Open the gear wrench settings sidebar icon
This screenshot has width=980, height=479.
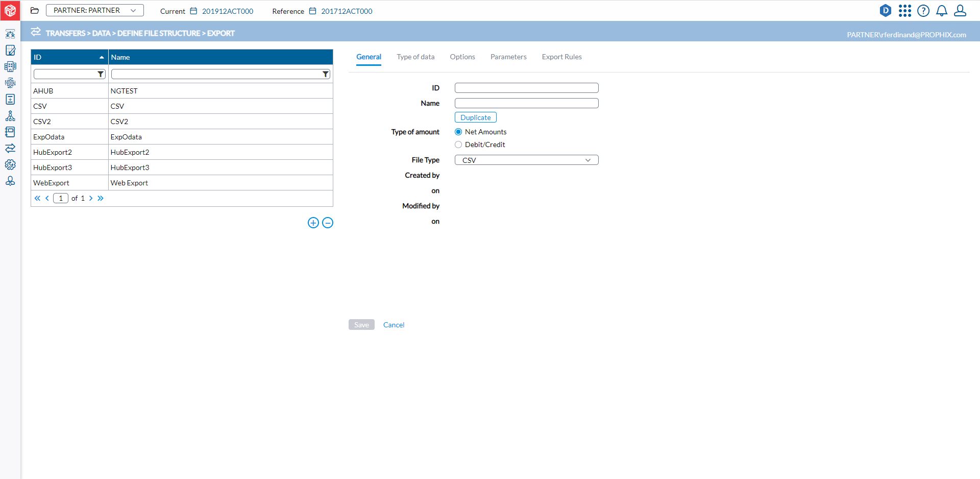10,164
